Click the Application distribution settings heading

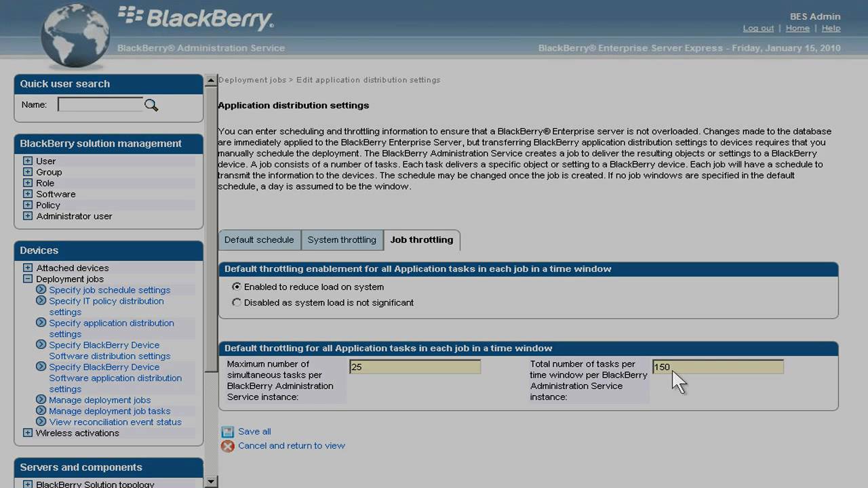pos(294,105)
